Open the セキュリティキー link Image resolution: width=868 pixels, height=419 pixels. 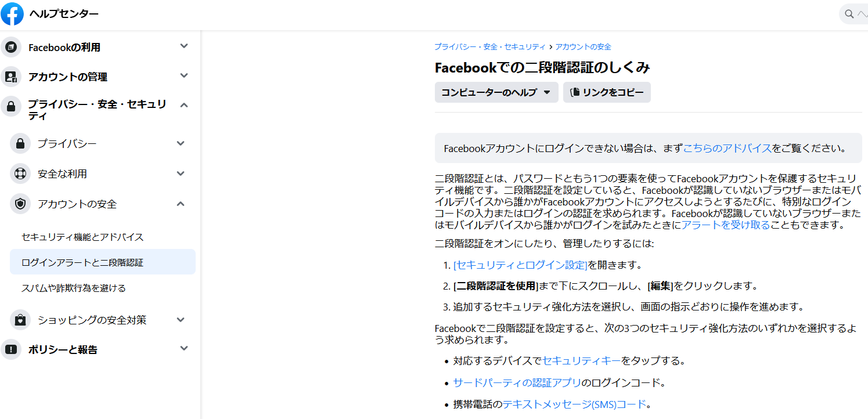(581, 361)
